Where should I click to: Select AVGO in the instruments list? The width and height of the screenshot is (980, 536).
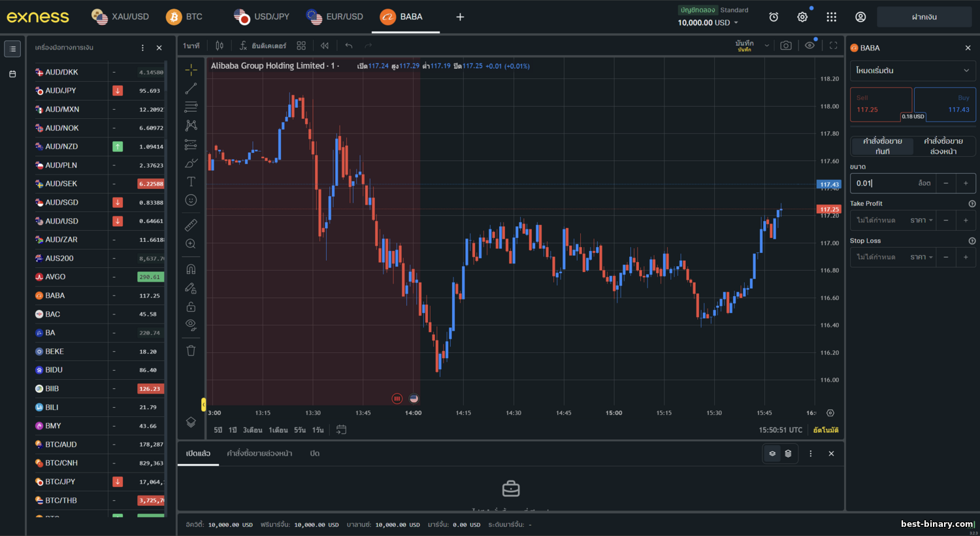[x=56, y=277]
